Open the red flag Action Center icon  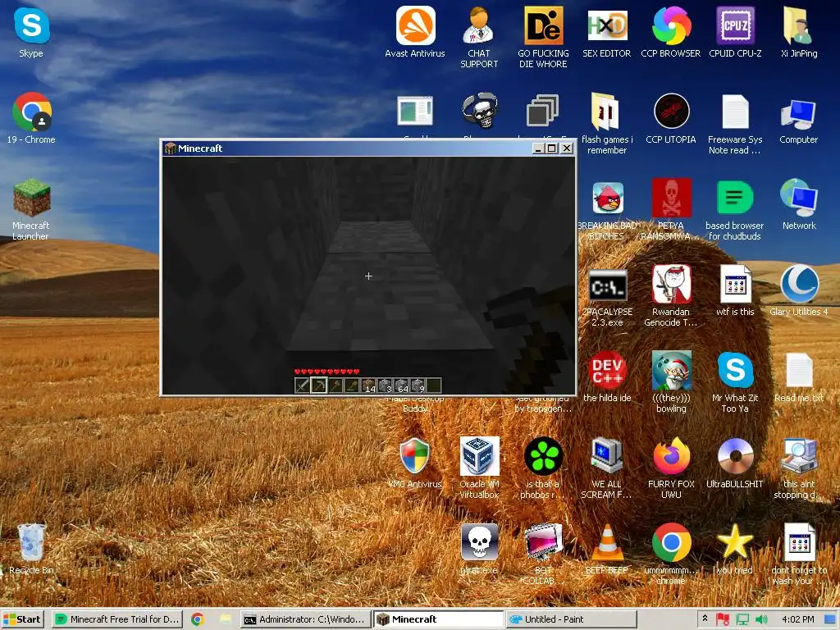(723, 619)
